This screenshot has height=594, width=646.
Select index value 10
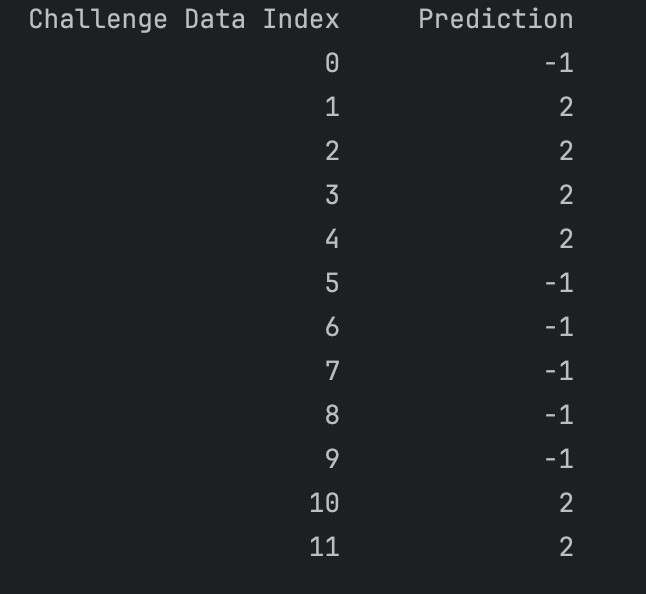pyautogui.click(x=324, y=503)
